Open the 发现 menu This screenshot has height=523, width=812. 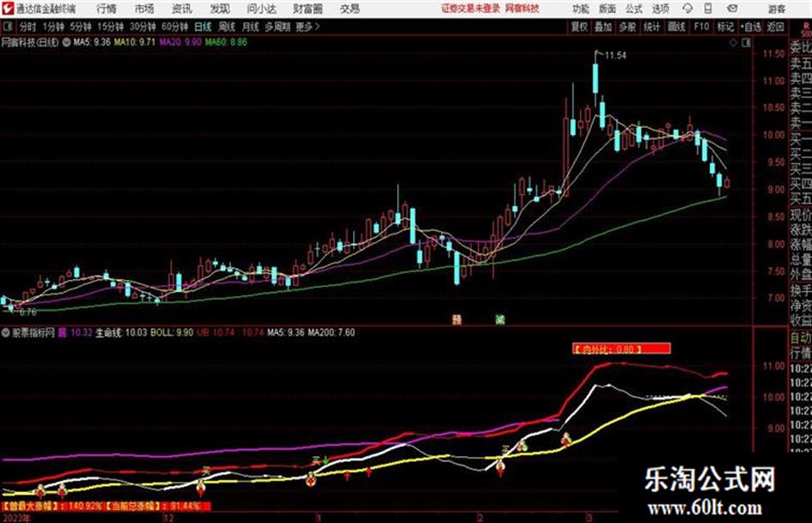pos(220,9)
